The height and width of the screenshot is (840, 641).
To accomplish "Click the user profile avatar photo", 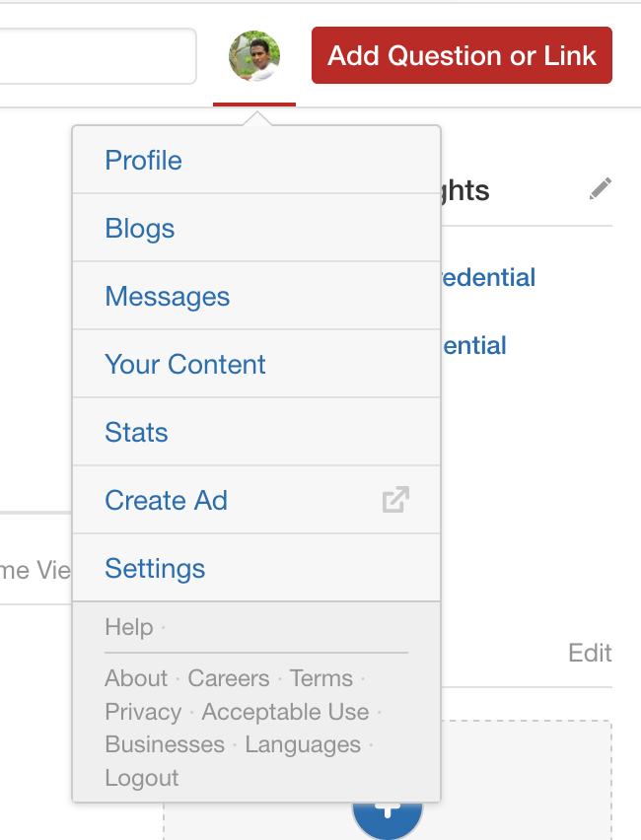I will coord(254,56).
